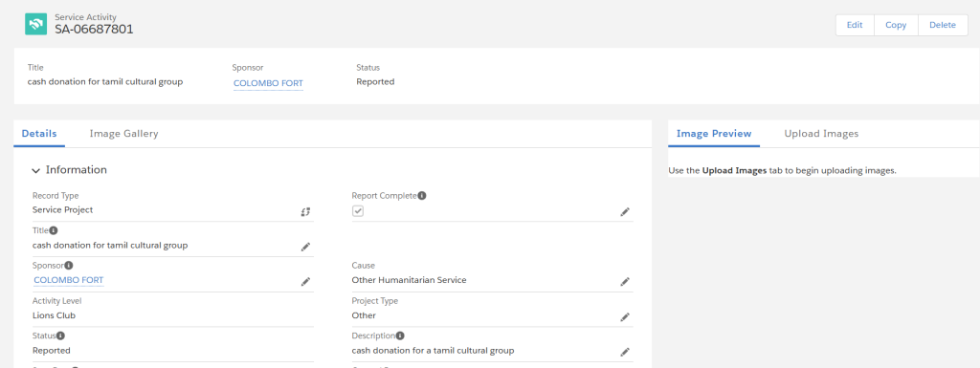Screen dimensions: 980x368
Task: Click the 'Other' project type value
Action: 364,315
